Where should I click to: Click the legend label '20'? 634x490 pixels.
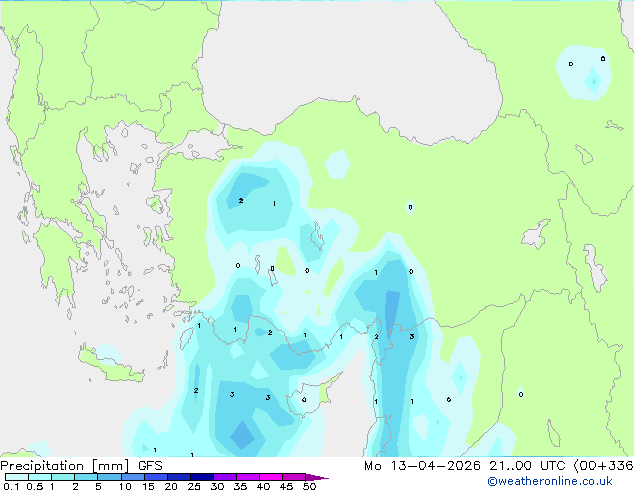(171, 486)
